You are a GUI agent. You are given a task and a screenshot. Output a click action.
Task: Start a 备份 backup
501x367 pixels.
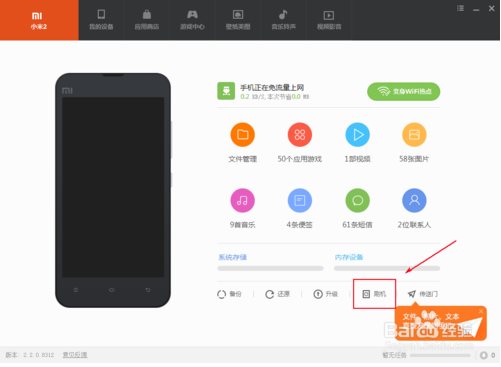229,294
